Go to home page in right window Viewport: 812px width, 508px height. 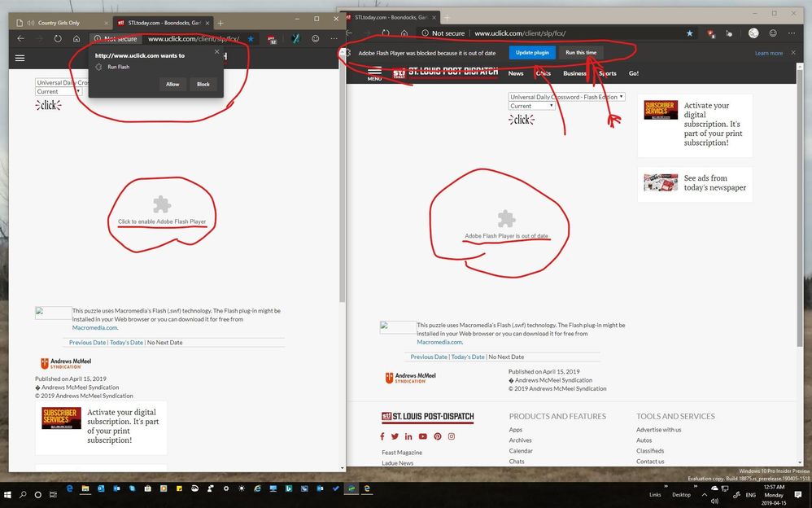point(404,33)
